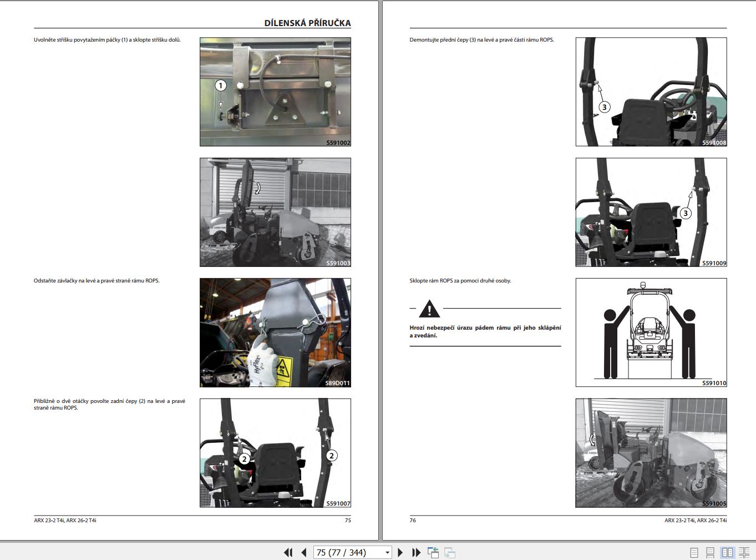The image size is (756, 560).
Task: Jump to the first page
Action: (x=288, y=552)
